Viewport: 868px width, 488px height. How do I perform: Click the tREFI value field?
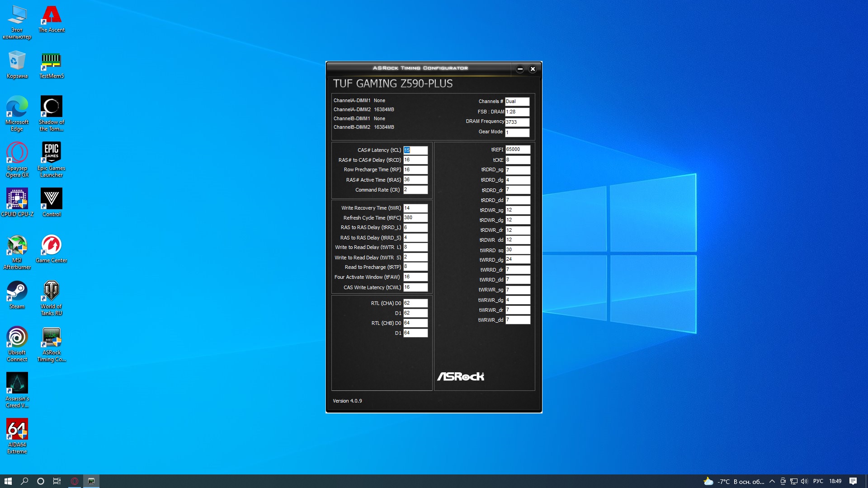[517, 150]
